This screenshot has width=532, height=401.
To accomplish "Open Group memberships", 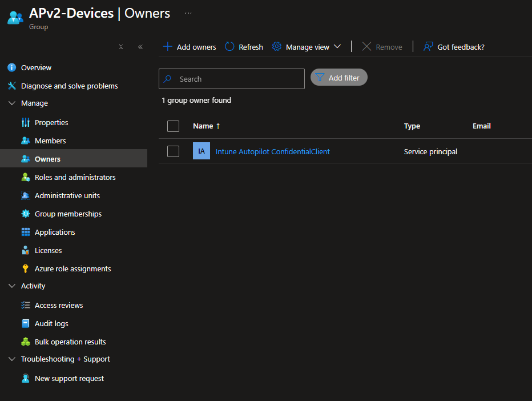I will pyautogui.click(x=68, y=214).
